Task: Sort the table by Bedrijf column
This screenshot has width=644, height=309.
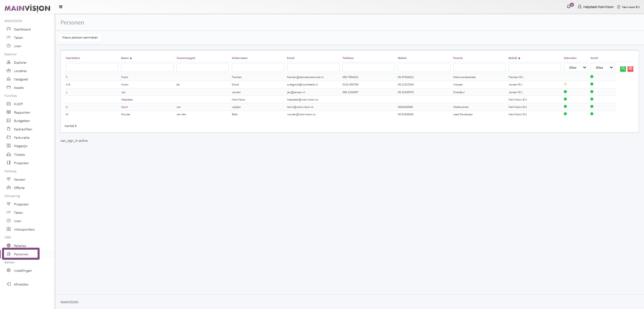Action: click(x=514, y=58)
